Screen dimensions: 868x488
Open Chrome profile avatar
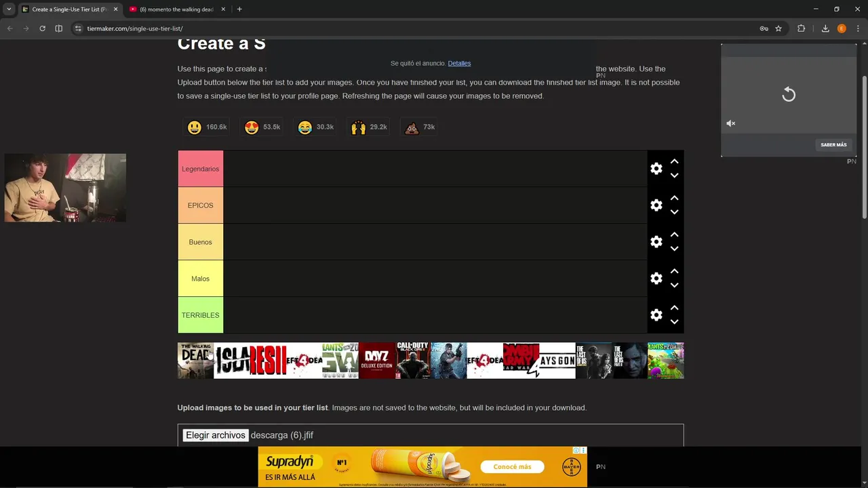[842, 28]
